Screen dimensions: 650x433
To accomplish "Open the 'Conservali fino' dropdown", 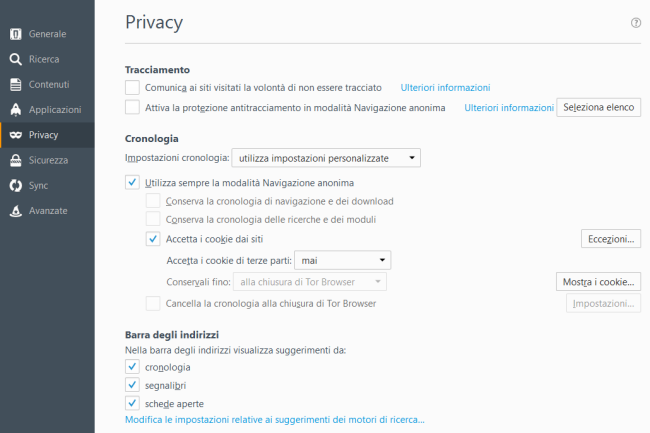I will [x=310, y=282].
